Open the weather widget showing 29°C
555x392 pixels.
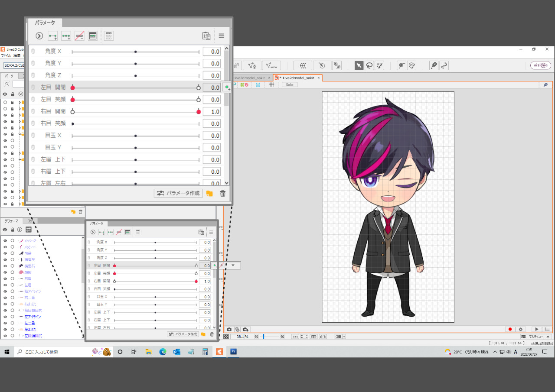pyautogui.click(x=467, y=352)
